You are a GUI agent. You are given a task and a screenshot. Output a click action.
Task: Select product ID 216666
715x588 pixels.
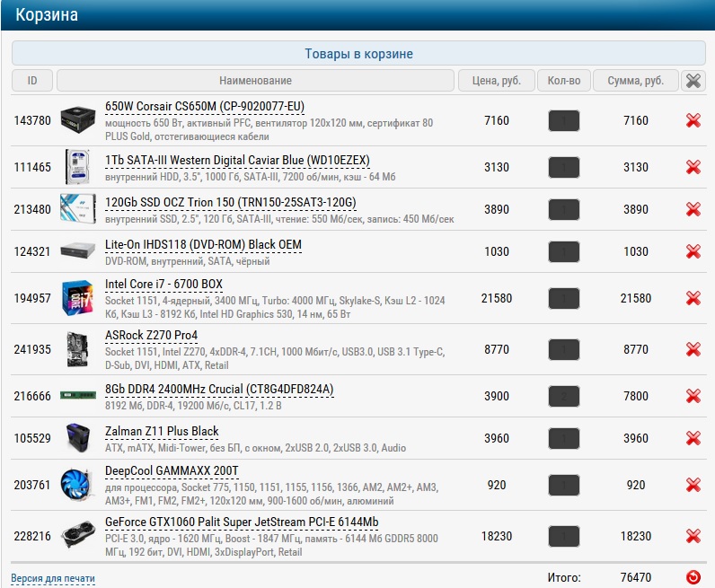pyautogui.click(x=32, y=396)
